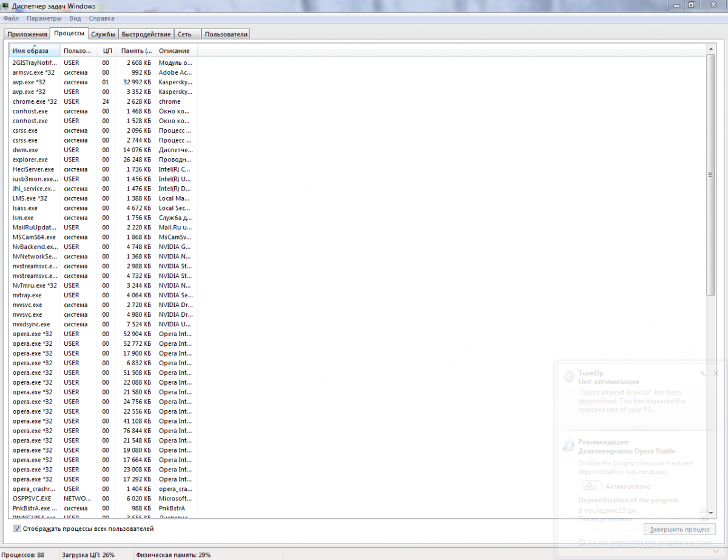
Task: Select csrss.exe with 2 744 КБ memory
Action: 103,140
